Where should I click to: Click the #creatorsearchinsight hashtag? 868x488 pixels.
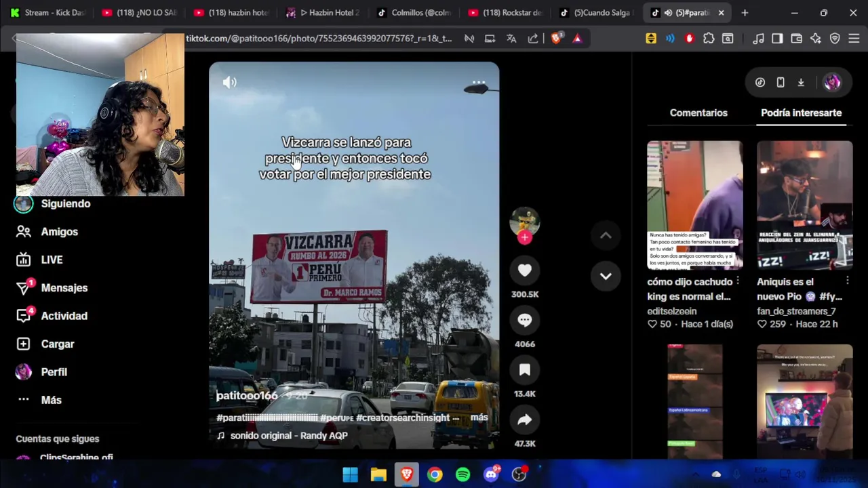(403, 418)
